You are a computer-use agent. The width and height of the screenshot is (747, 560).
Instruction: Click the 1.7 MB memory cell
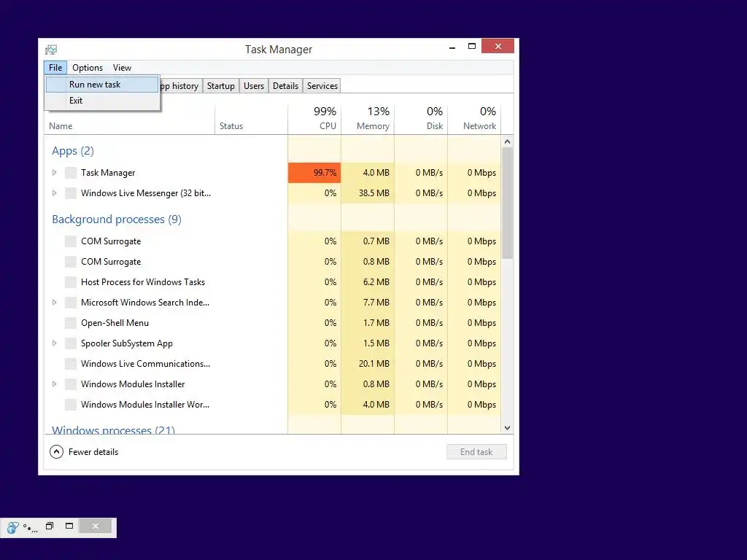[x=368, y=323]
